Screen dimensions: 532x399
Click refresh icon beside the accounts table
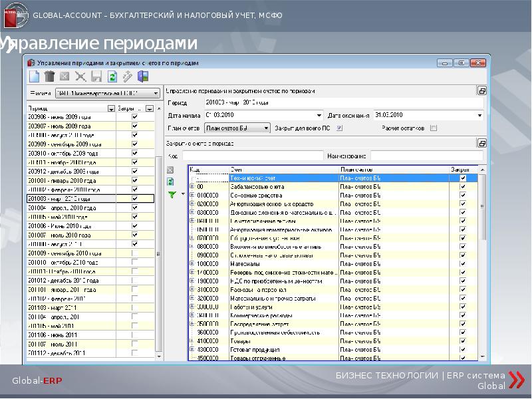click(x=170, y=182)
